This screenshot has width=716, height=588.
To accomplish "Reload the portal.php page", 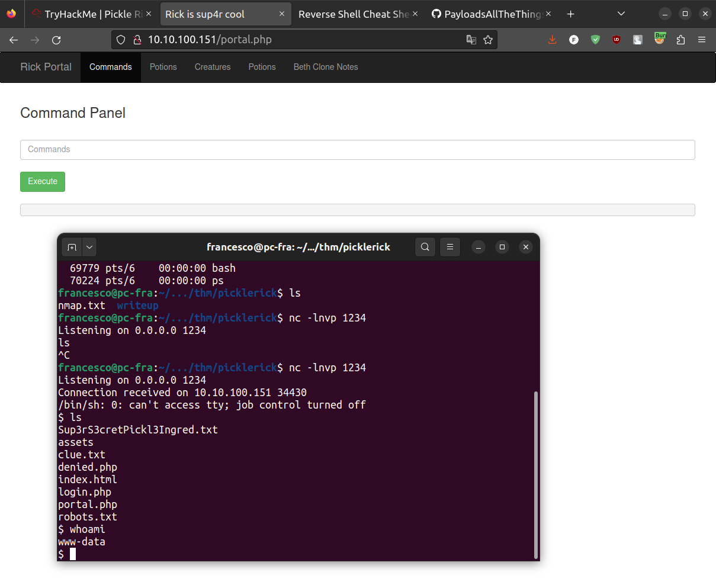I will coord(56,40).
